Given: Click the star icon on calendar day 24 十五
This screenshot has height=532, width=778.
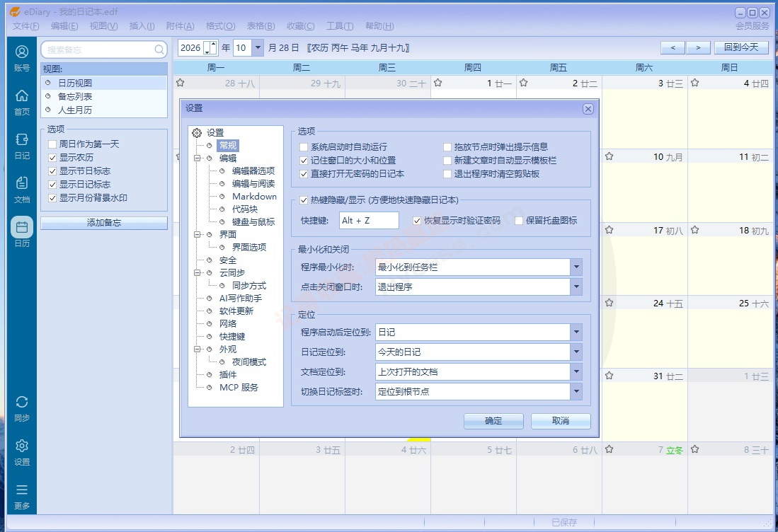Looking at the screenshot, I should pyautogui.click(x=610, y=303).
